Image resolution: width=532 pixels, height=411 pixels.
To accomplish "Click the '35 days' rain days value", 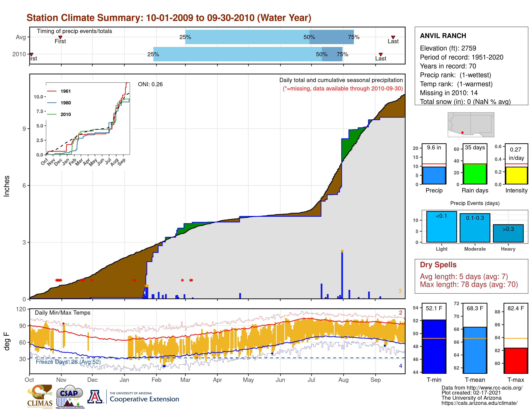I will (475, 147).
